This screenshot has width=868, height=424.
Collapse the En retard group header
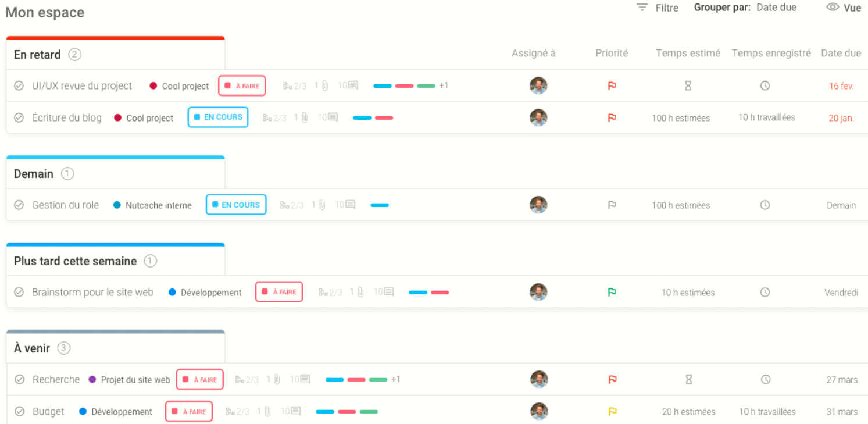(38, 55)
